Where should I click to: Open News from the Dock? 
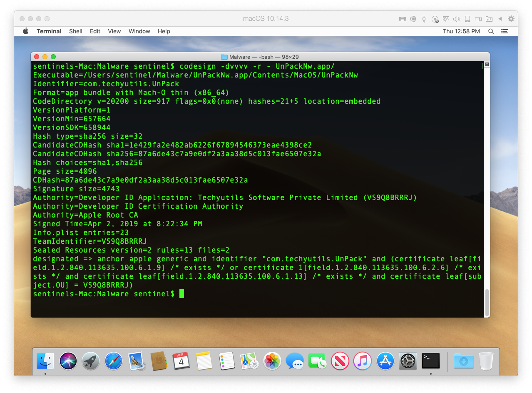coord(340,360)
